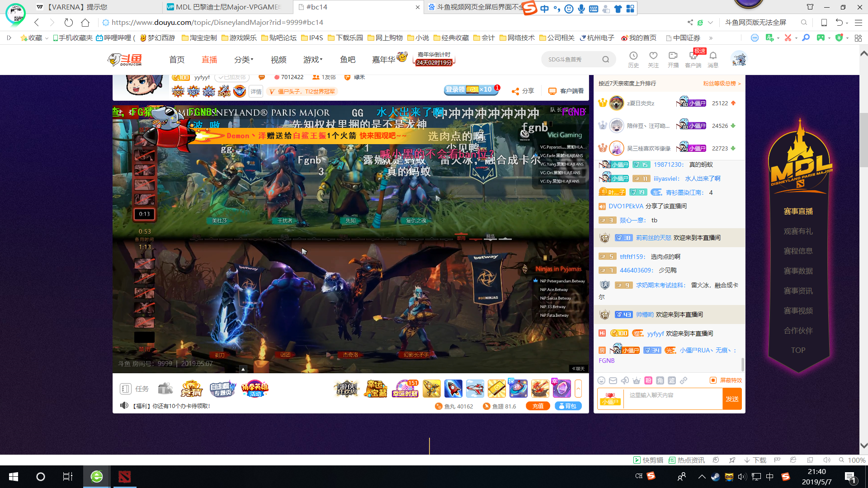Select 赛程信息 in side menu
Image resolution: width=868 pixels, height=488 pixels.
point(798,251)
